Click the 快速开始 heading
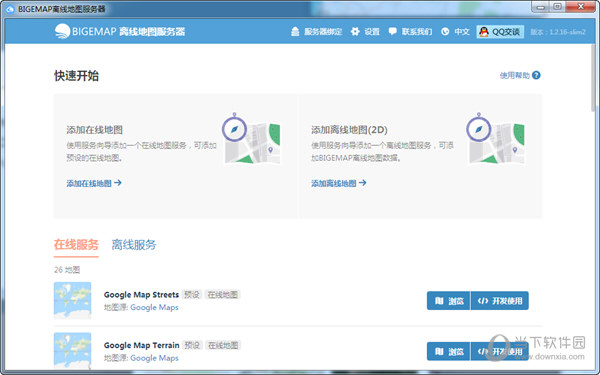The width and height of the screenshot is (600, 375). 76,76
